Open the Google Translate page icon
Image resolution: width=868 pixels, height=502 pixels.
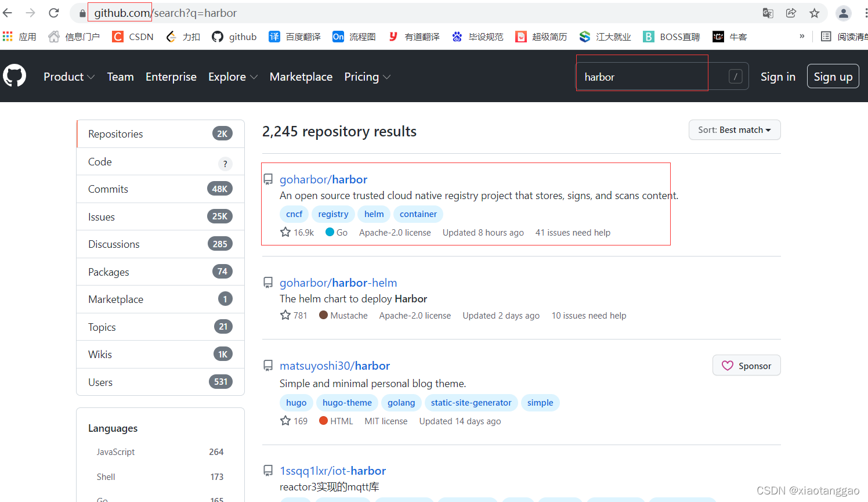click(768, 13)
